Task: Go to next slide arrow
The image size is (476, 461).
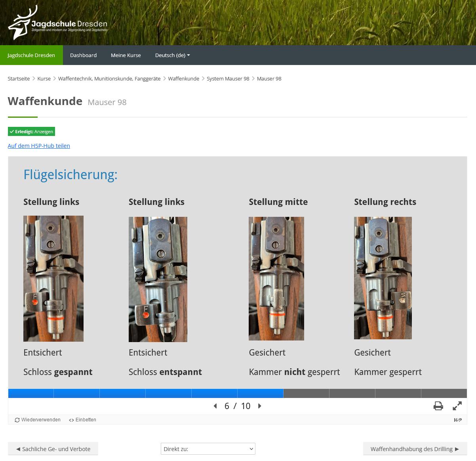Action: 260,406
